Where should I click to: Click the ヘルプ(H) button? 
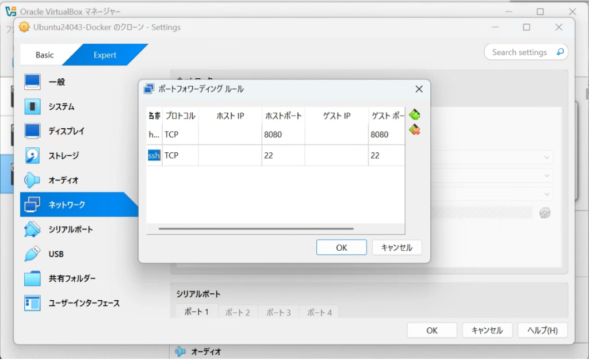[x=542, y=330]
